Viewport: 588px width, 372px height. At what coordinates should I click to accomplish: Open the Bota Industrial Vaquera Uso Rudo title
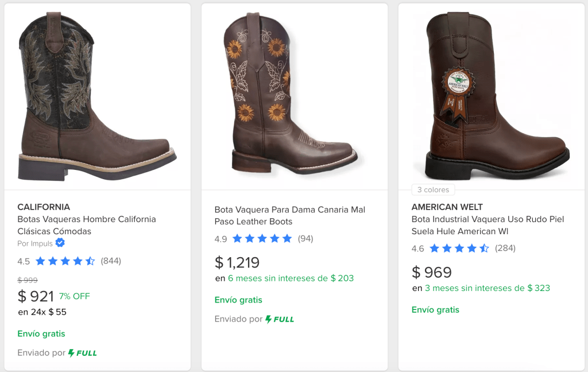click(488, 225)
